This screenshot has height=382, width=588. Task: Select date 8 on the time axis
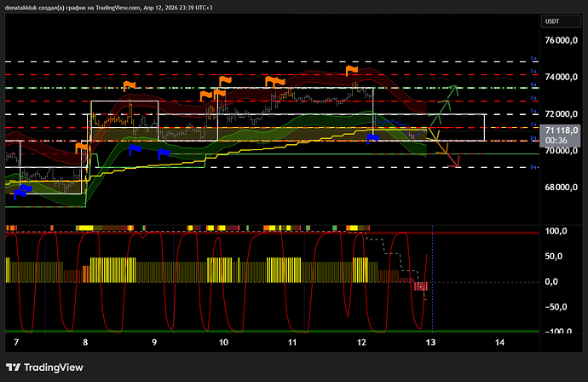pyautogui.click(x=85, y=342)
